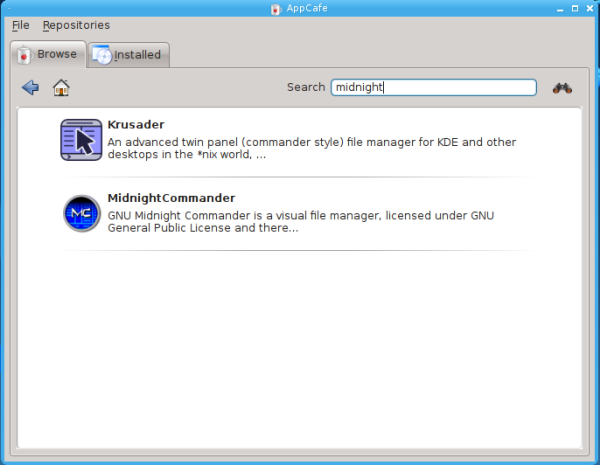Focus the Search input field
600x465 pixels.
tap(434, 87)
